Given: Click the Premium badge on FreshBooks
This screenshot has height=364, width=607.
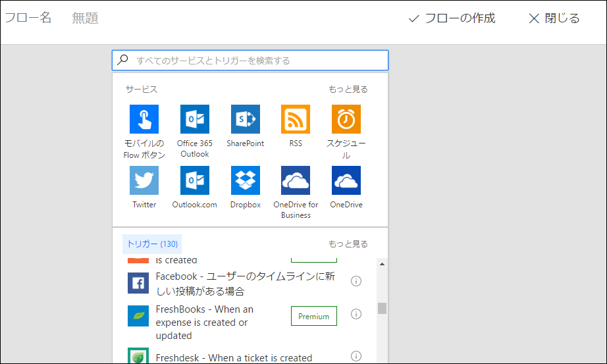Looking at the screenshot, I should point(314,316).
